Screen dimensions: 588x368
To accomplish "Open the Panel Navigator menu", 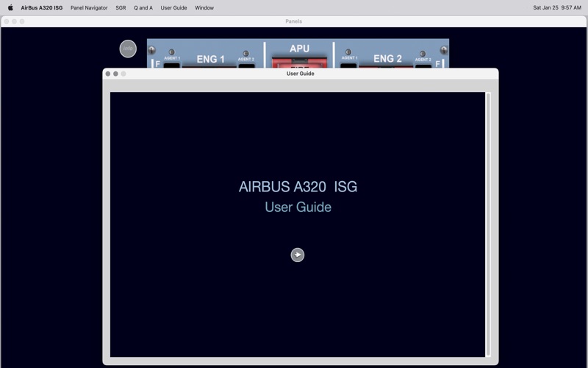I will point(89,7).
